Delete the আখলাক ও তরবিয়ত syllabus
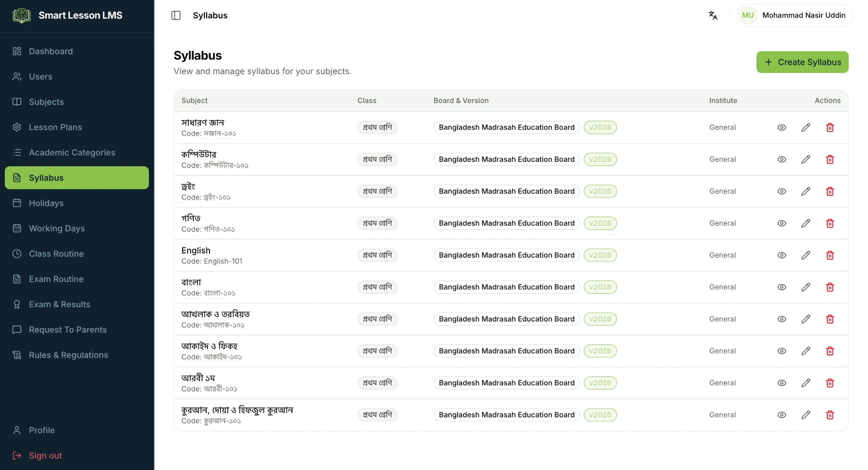The image size is (868, 470). [x=830, y=319]
